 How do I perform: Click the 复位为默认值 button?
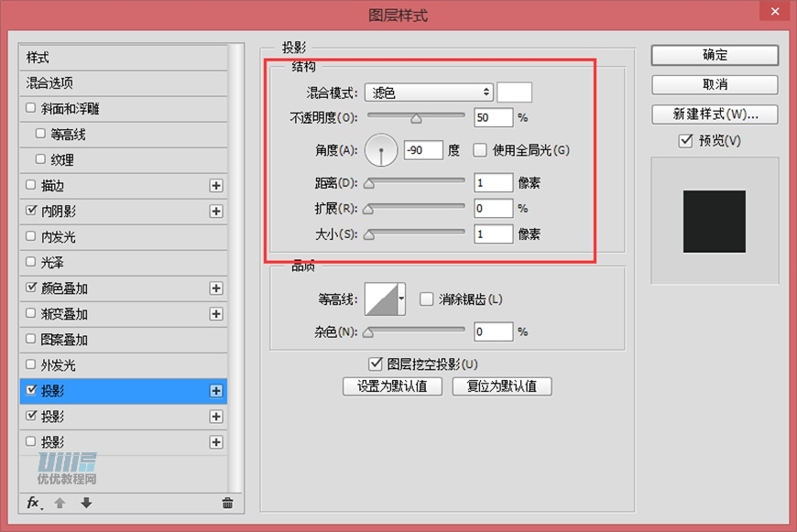click(x=502, y=386)
